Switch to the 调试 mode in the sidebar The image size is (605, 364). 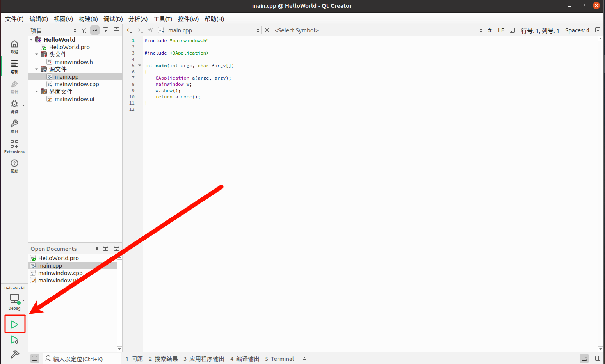coord(14,107)
